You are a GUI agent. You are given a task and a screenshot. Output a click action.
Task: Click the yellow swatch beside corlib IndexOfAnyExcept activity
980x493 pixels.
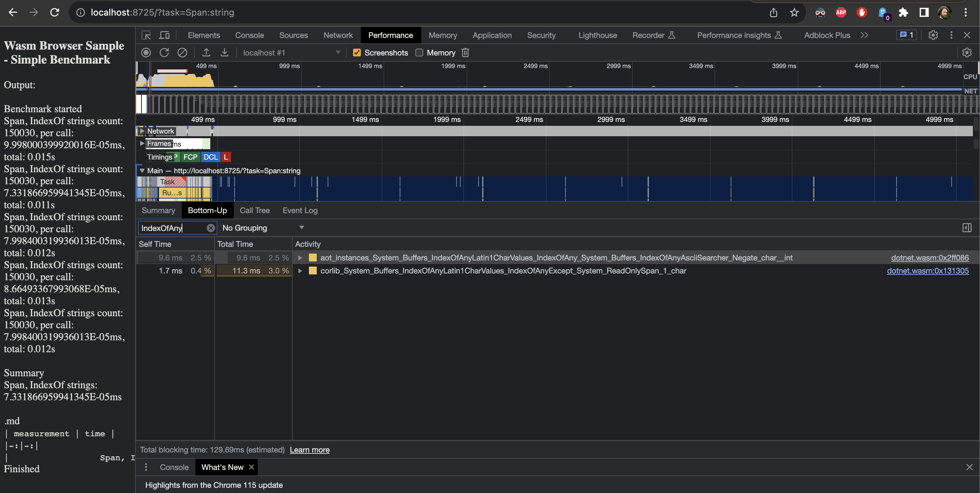click(x=313, y=271)
